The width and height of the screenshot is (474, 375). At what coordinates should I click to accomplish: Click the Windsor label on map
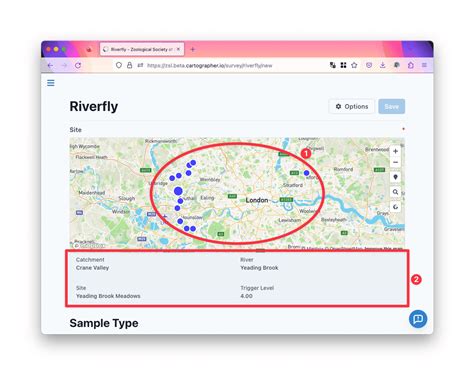[121, 211]
